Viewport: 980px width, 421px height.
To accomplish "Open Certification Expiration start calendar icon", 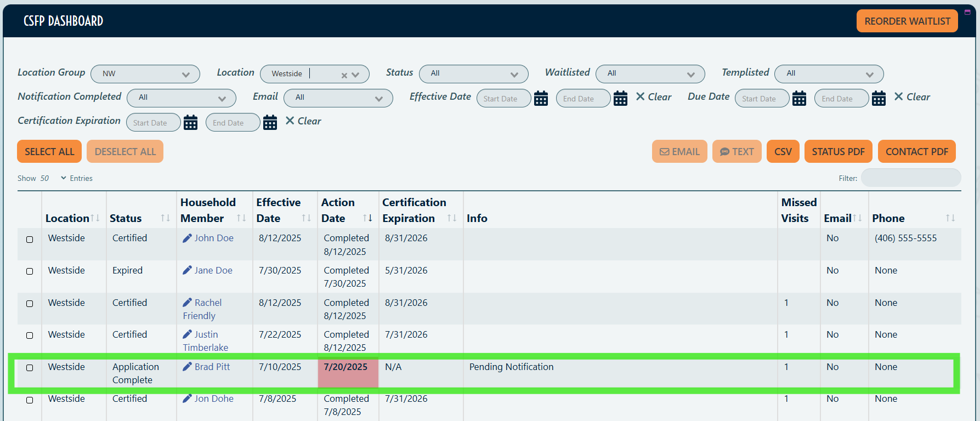I will [x=190, y=122].
